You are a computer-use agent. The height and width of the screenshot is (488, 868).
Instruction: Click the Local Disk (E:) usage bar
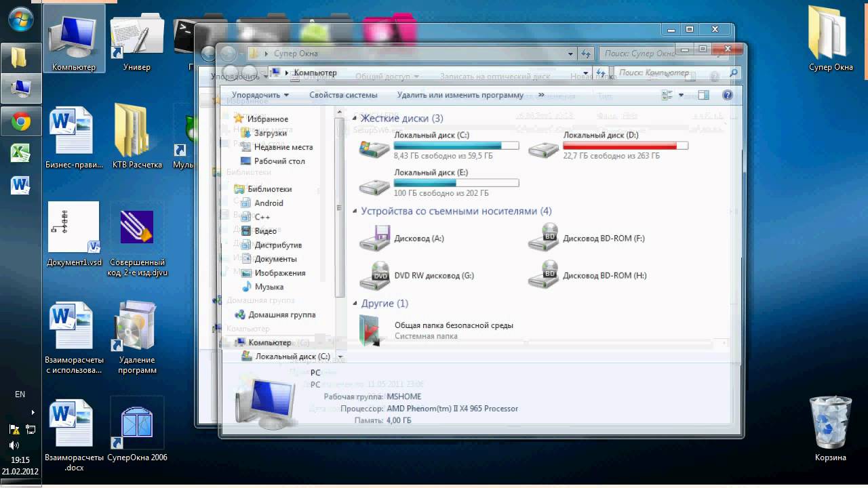tap(456, 183)
